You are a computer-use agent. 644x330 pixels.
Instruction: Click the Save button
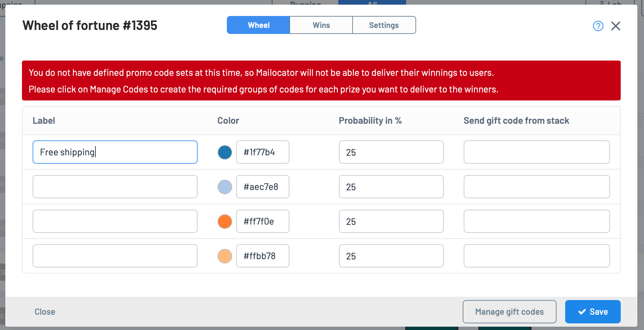593,312
